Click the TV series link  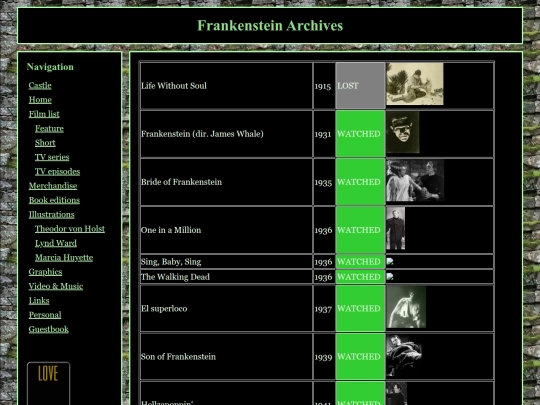[52, 157]
